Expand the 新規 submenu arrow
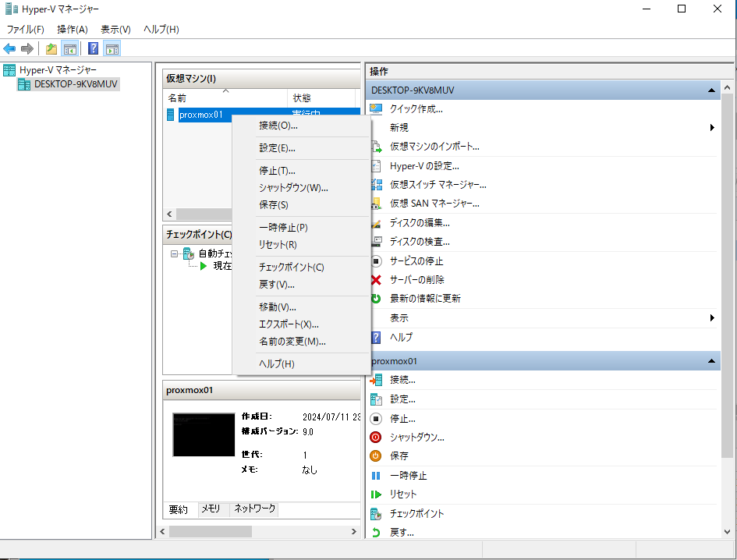 (712, 128)
